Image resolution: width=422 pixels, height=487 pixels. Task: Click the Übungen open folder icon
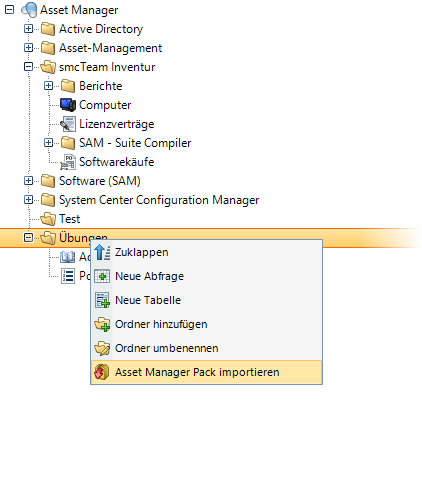pyautogui.click(x=48, y=238)
